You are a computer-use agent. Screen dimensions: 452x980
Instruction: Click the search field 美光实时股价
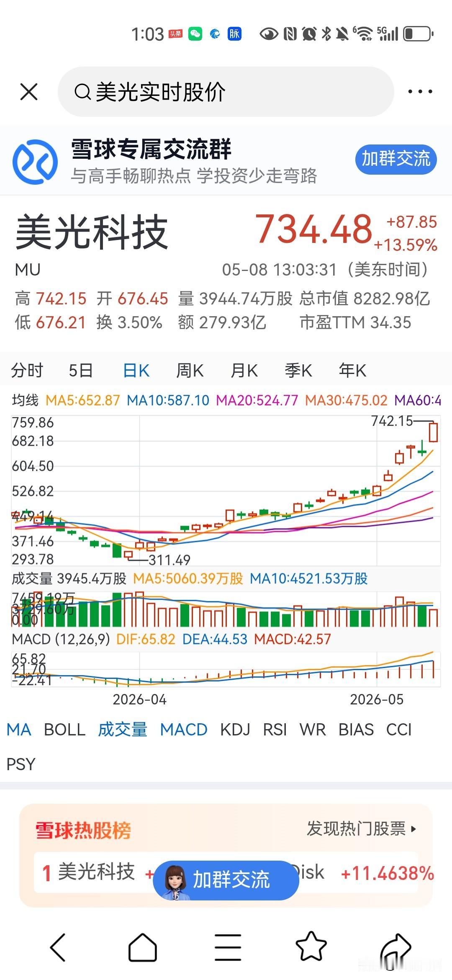tap(226, 92)
